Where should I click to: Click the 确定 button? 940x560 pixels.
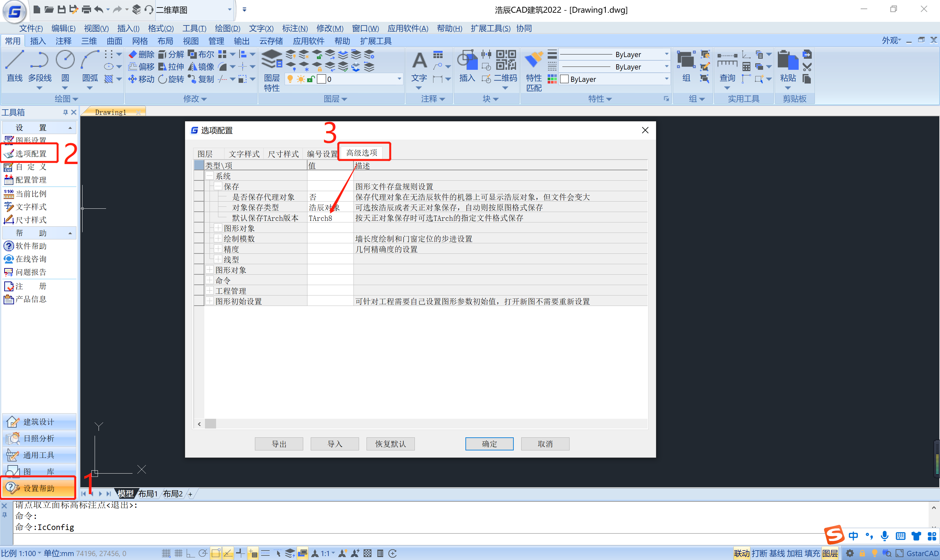[x=489, y=444]
